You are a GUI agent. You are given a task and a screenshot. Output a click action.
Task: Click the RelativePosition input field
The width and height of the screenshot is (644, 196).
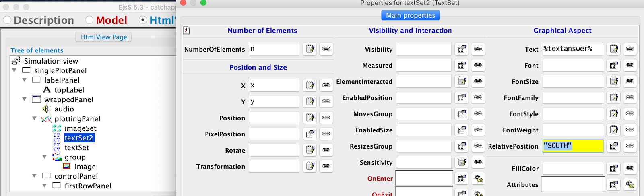click(572, 146)
